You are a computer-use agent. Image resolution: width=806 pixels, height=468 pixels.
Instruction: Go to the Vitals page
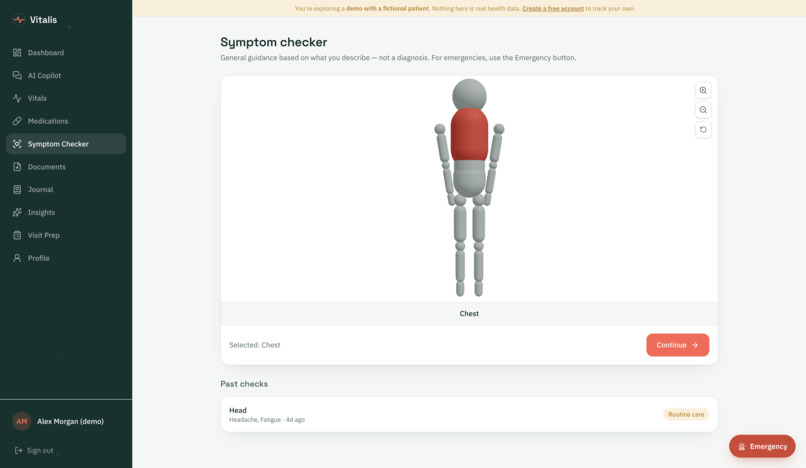click(66, 98)
